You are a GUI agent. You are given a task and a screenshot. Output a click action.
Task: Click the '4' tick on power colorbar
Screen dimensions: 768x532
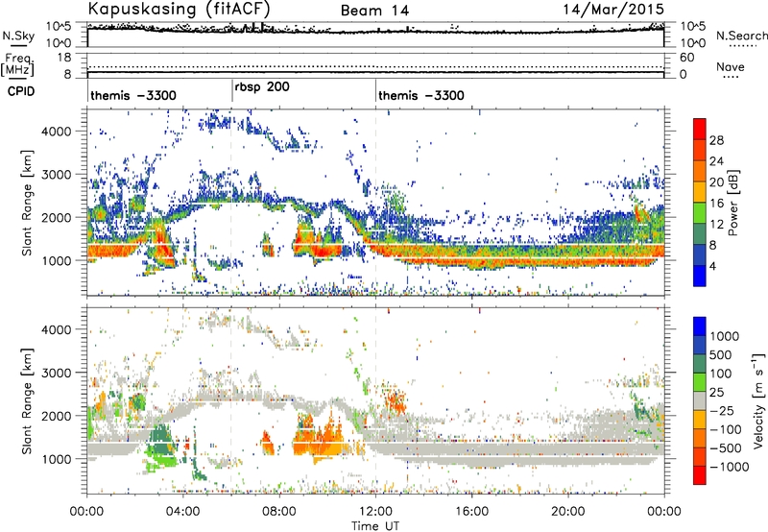point(712,266)
